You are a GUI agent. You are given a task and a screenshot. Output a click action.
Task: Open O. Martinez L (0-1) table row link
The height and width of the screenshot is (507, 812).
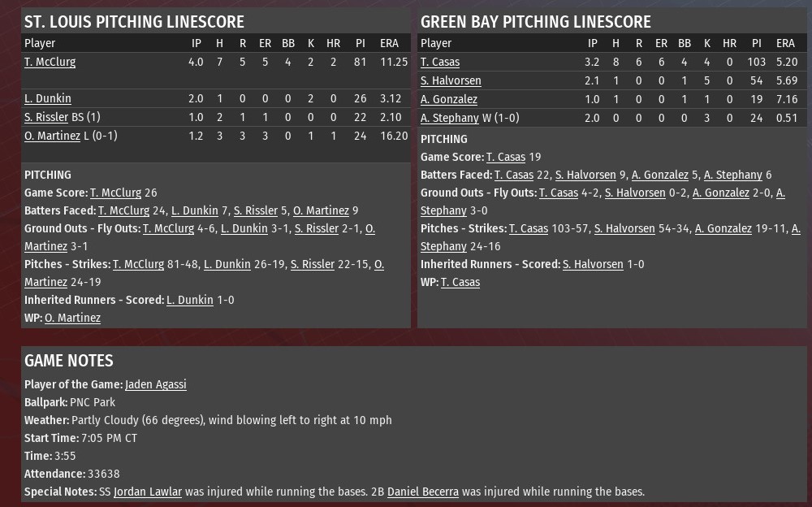tap(52, 136)
